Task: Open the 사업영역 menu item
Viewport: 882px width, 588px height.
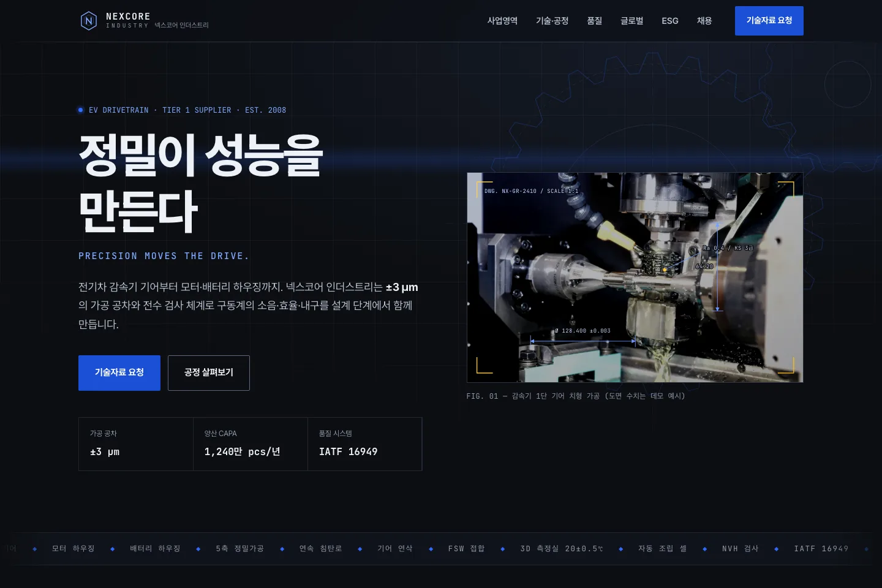Action: click(502, 21)
